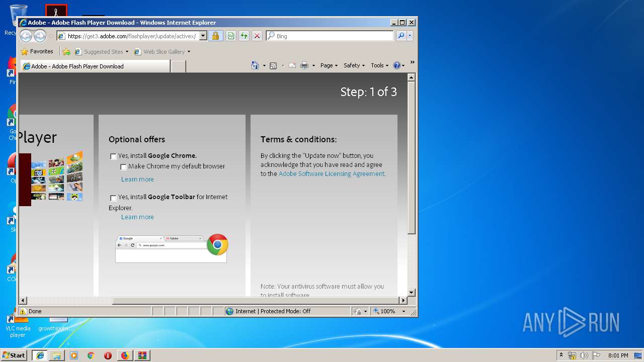Open the address bar URL dropdown
Viewport: 644px width, 362px height.
[x=203, y=36]
